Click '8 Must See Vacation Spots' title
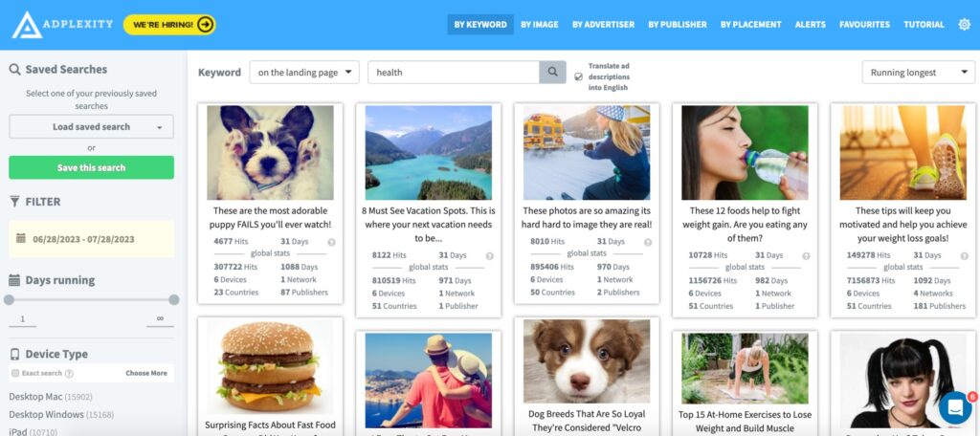Screen dimensions: 980x436 tap(428, 225)
